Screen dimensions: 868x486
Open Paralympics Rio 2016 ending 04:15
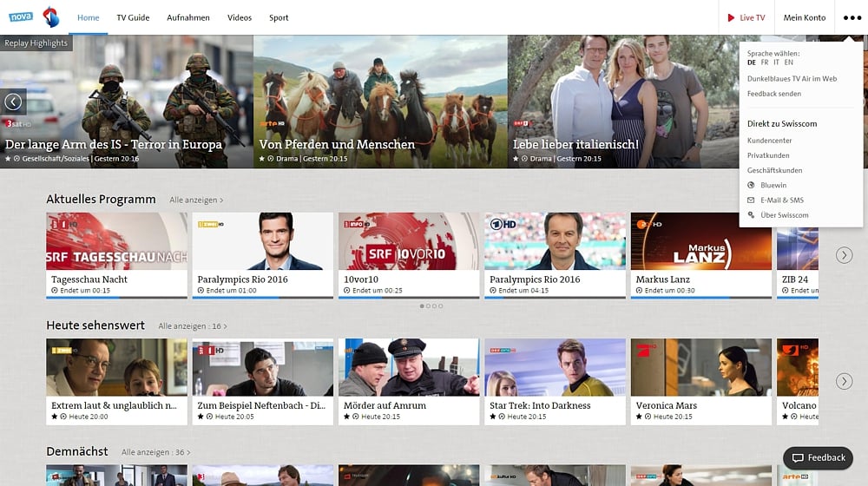[556, 256]
